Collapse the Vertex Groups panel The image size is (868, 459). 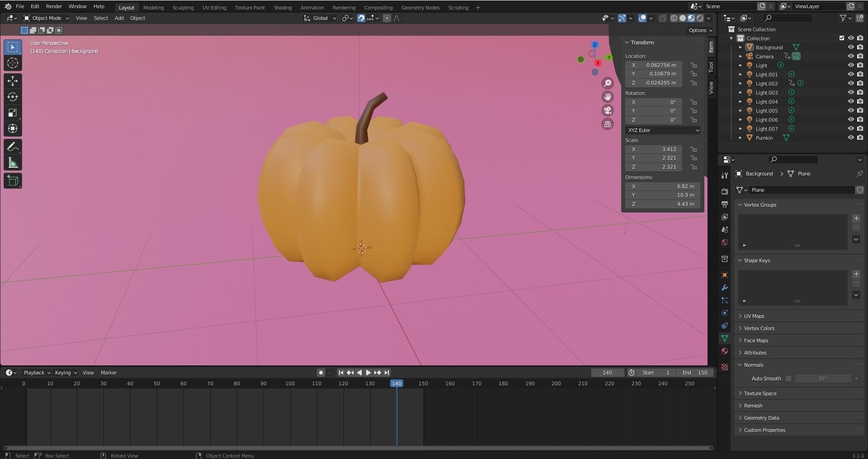point(759,205)
